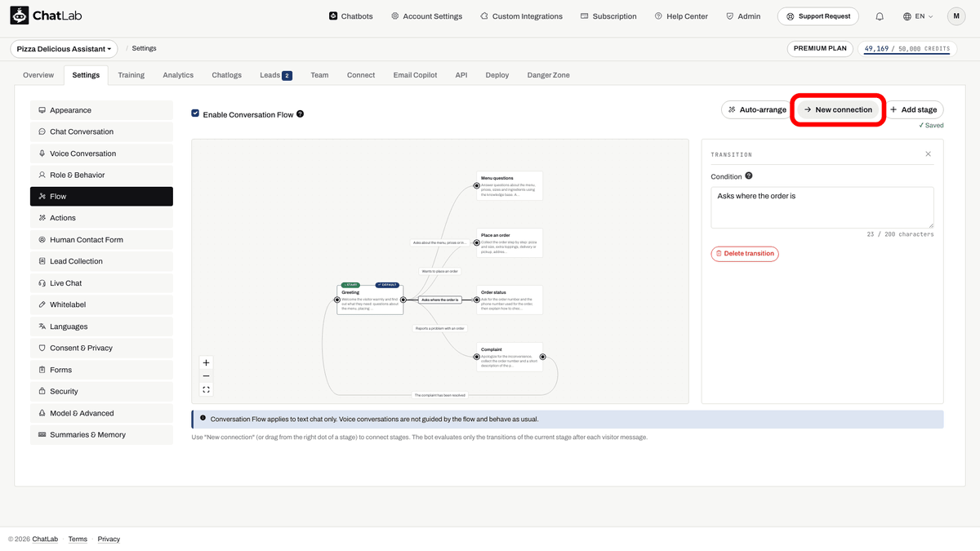Click the Languages translate icon

coord(42,327)
